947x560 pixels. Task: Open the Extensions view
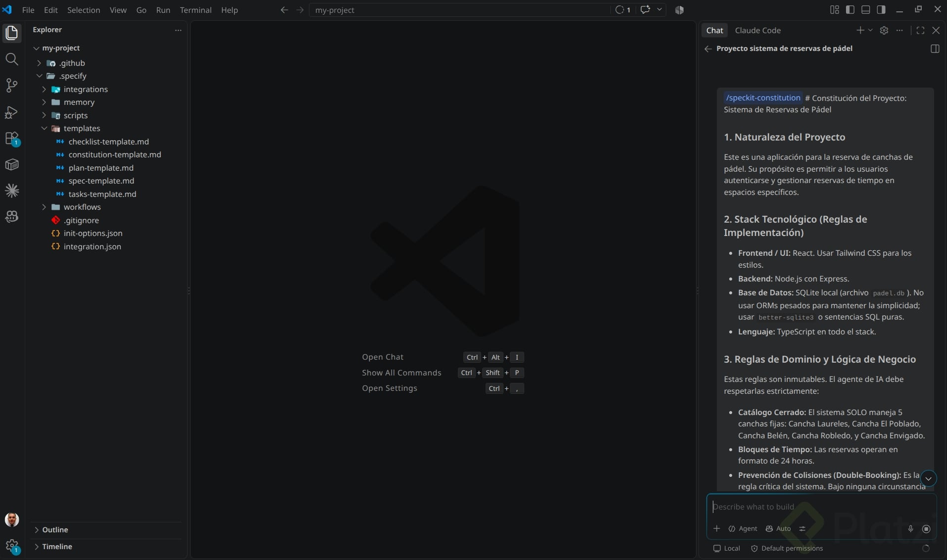coord(12,139)
